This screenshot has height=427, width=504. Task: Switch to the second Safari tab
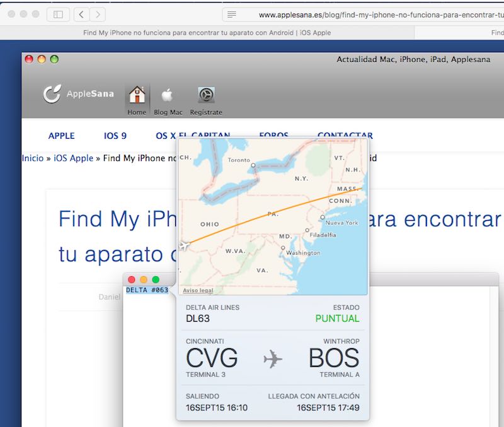(460, 33)
